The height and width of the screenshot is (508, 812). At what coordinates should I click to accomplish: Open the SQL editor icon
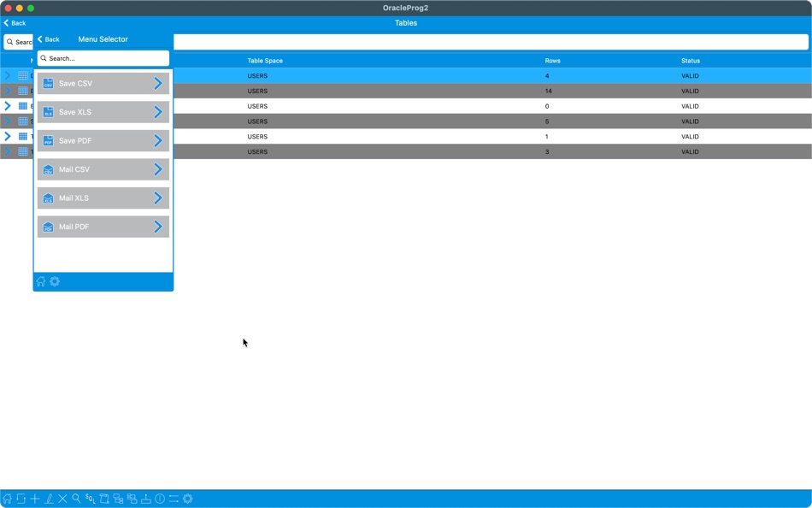coord(91,499)
